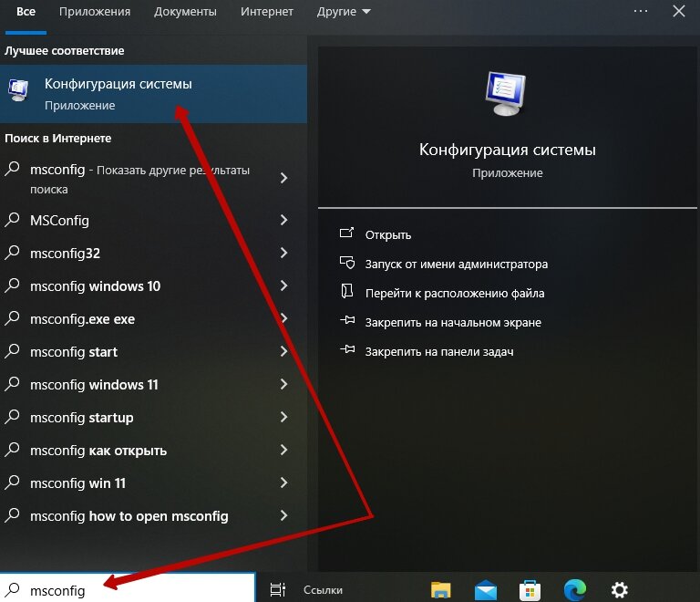Open the Конфигурация системы best match result
This screenshot has width=700, height=602.
[153, 94]
